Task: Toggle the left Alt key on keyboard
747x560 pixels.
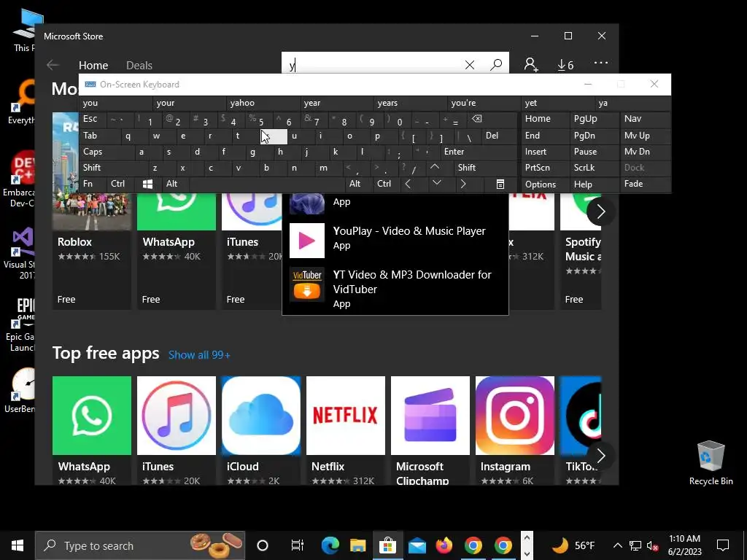Action: point(175,184)
